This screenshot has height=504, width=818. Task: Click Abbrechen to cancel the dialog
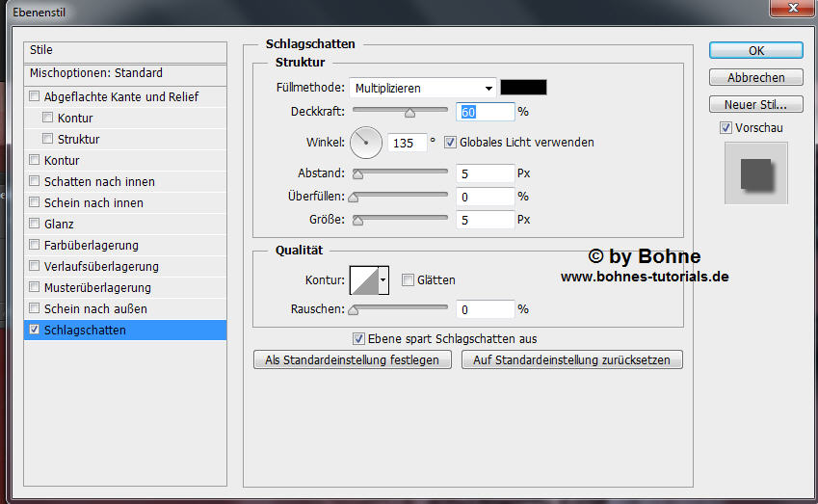(x=755, y=77)
